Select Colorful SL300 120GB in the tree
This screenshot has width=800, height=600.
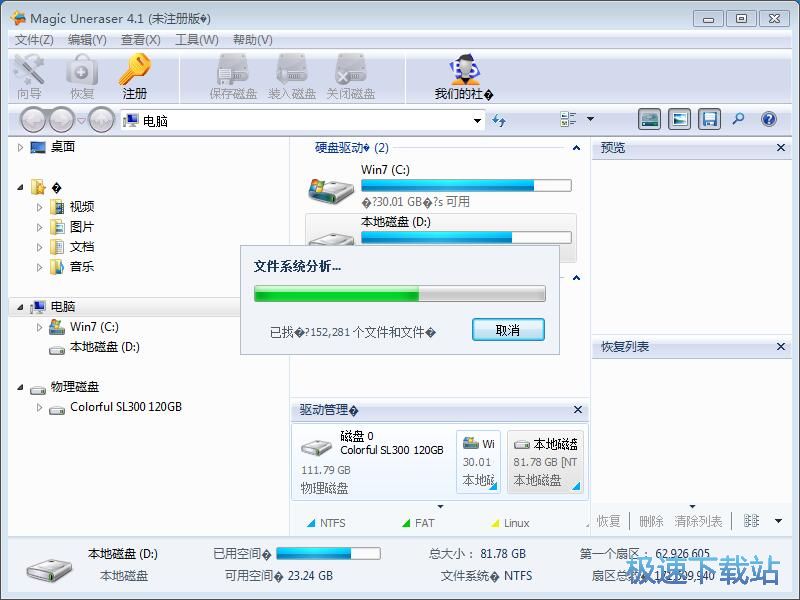tap(126, 407)
